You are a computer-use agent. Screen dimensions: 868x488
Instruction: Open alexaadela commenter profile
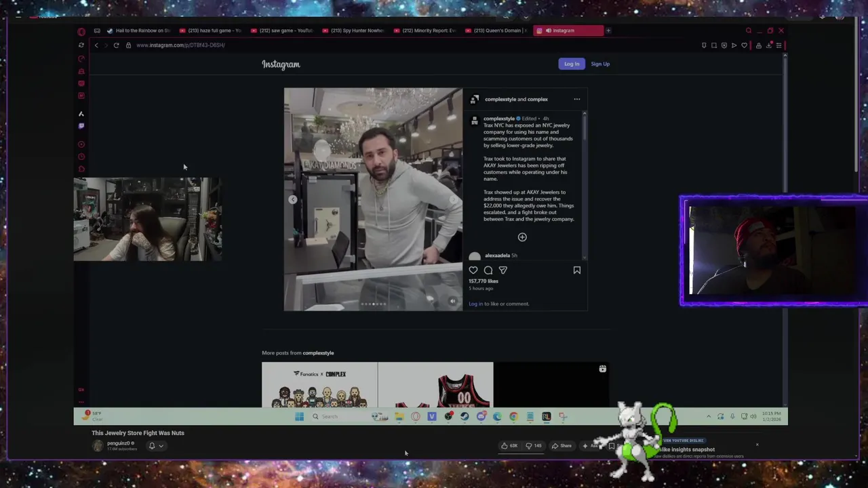tap(497, 256)
